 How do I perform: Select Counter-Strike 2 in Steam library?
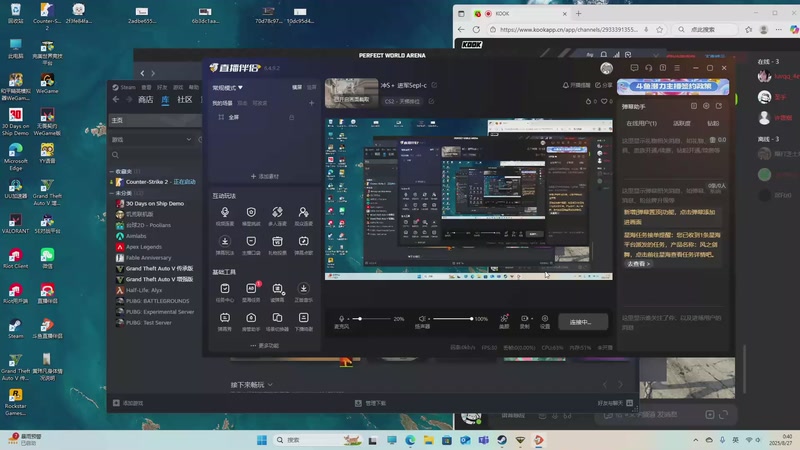(156, 182)
